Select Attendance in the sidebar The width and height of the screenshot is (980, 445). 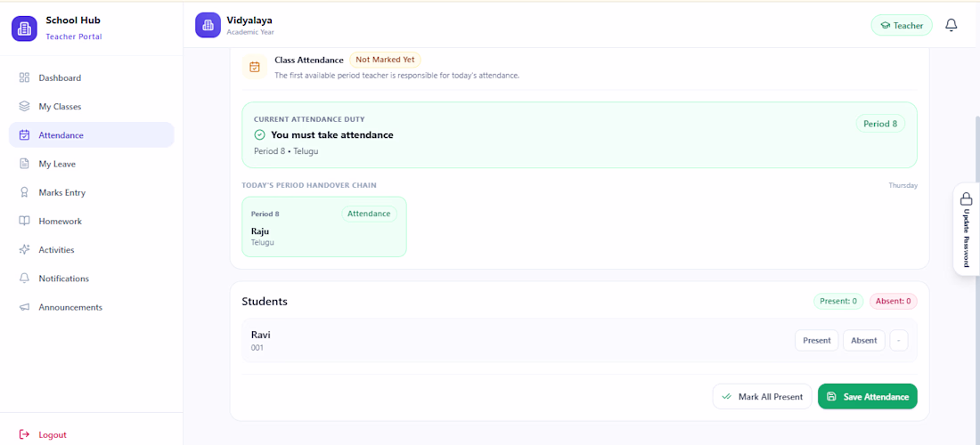point(91,134)
